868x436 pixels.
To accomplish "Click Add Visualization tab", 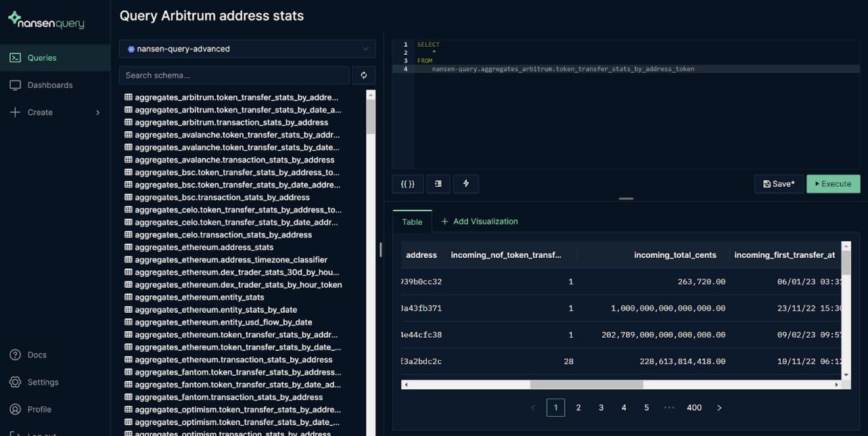I will (x=480, y=221).
